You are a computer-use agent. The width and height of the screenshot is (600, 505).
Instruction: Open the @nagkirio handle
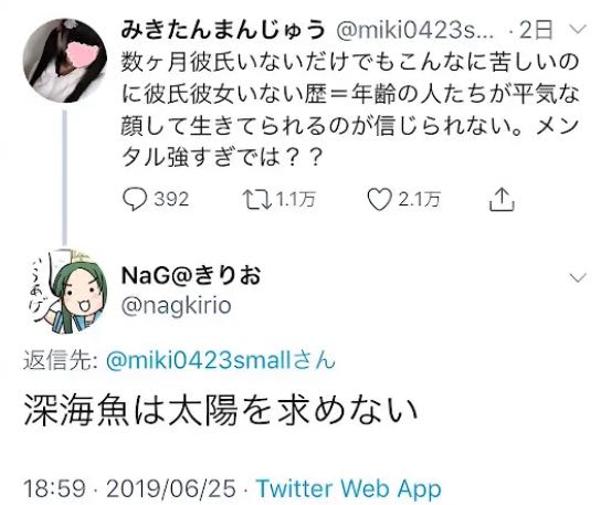pyautogui.click(x=176, y=306)
